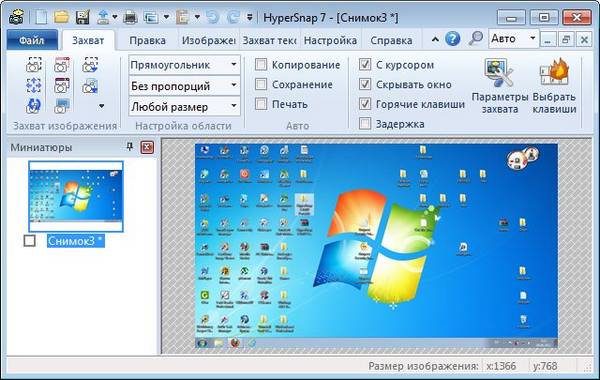Click Выбрать клавиши button

click(x=554, y=86)
